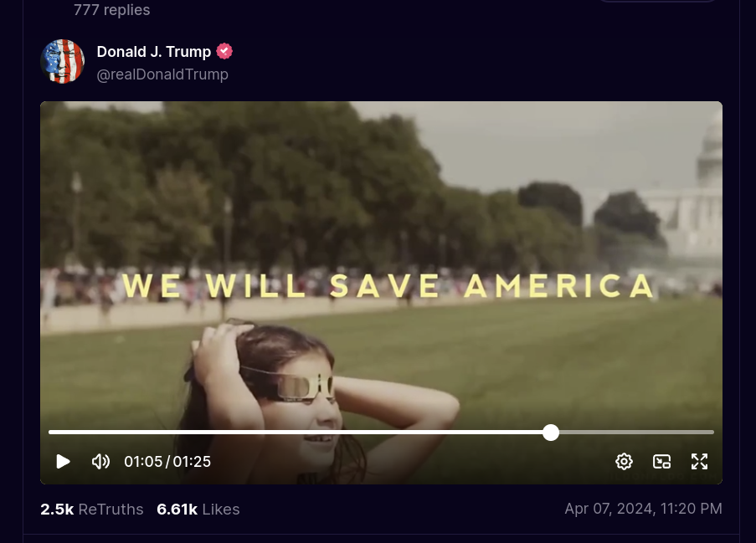
Task: Click the 01:05 current time readout
Action: click(143, 462)
